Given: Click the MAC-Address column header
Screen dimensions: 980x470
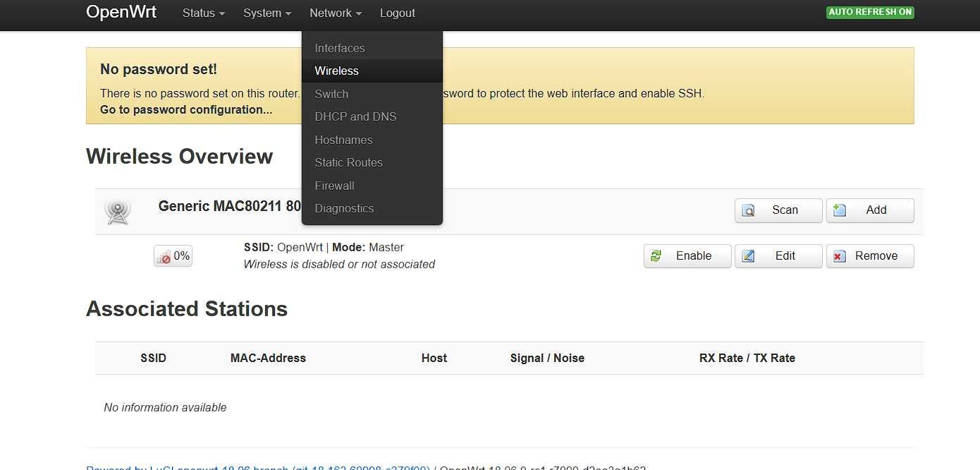Looking at the screenshot, I should coord(268,358).
